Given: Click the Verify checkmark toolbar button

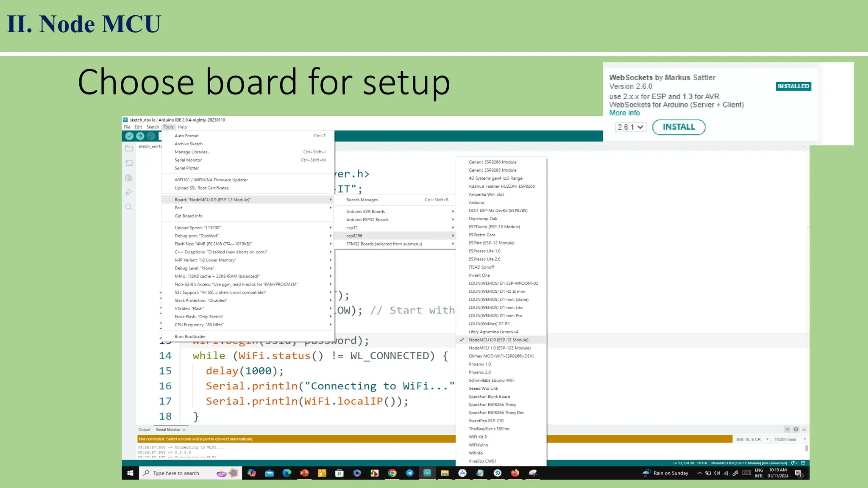Looking at the screenshot, I should pos(129,136).
